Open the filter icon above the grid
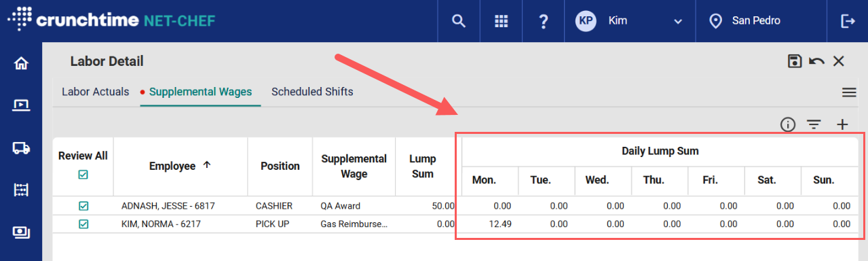This screenshot has width=868, height=261. tap(814, 124)
